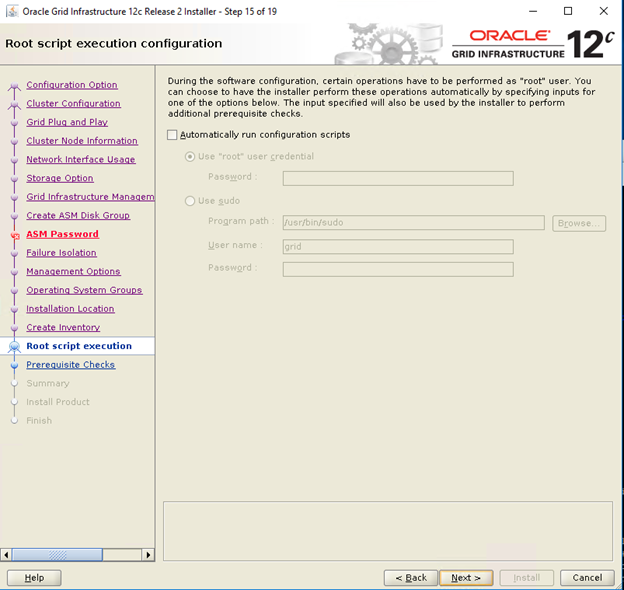Jump to Storage Option step
Screen dimensions: 624x590
(60, 178)
